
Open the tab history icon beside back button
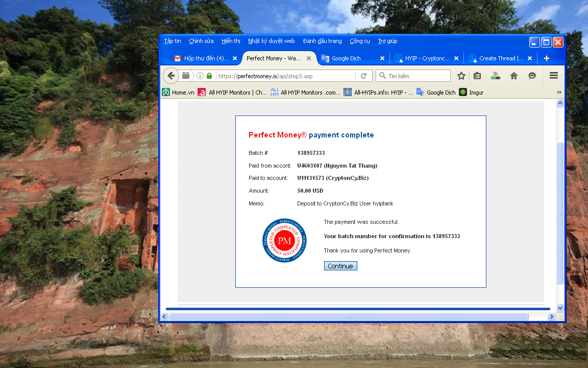[x=186, y=76]
